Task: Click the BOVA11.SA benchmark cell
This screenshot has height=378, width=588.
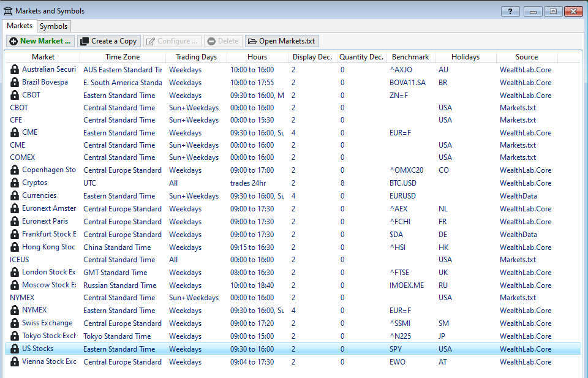Action: pos(407,83)
